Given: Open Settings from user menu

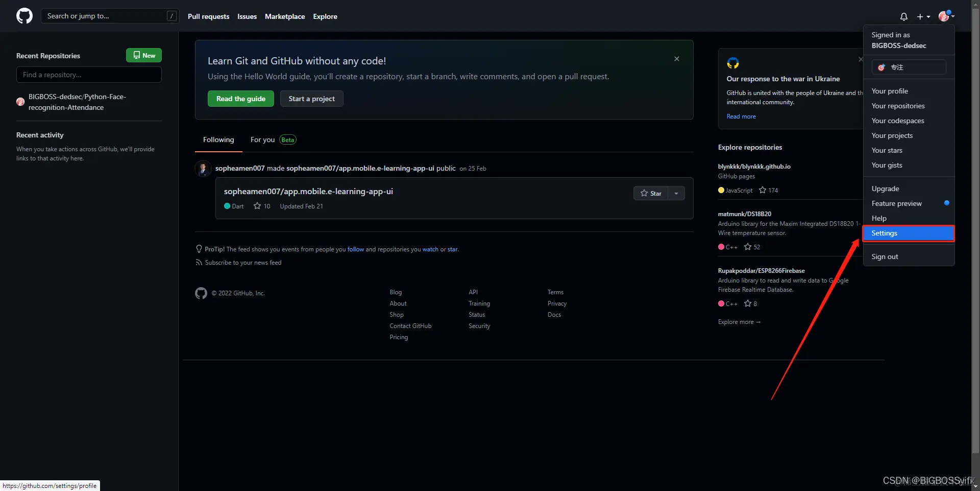Looking at the screenshot, I should [909, 233].
